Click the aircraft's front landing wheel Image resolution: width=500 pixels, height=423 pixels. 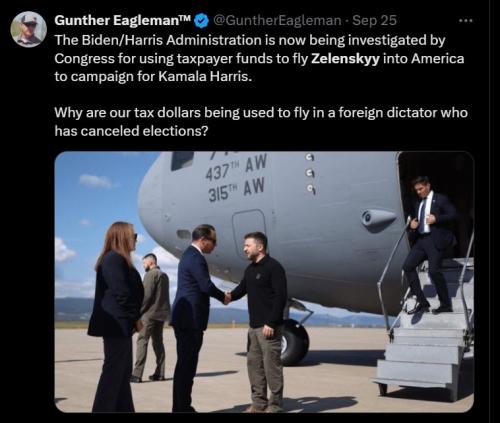(294, 342)
